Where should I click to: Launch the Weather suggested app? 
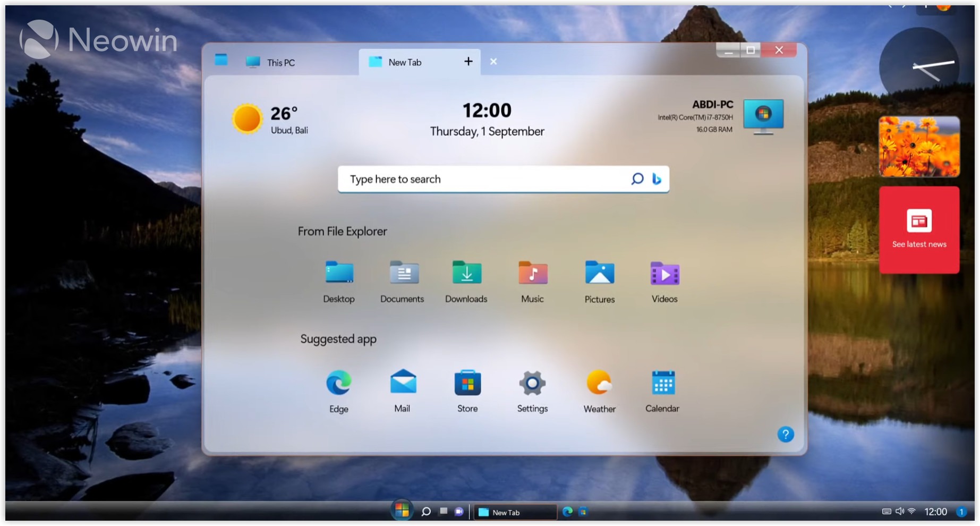pos(599,383)
